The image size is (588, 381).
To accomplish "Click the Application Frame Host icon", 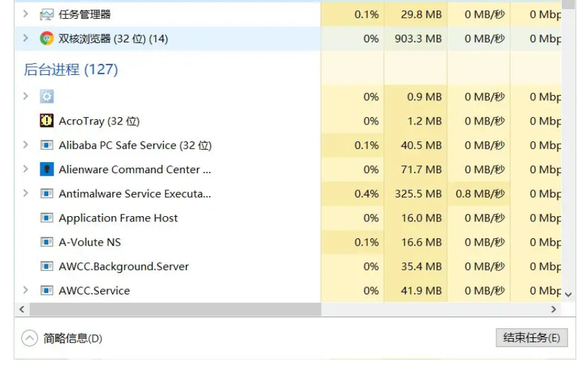I will click(46, 218).
